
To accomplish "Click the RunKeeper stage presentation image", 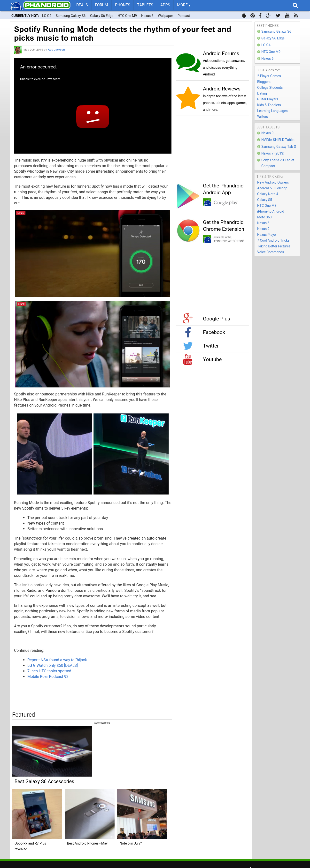I will pos(131,454).
